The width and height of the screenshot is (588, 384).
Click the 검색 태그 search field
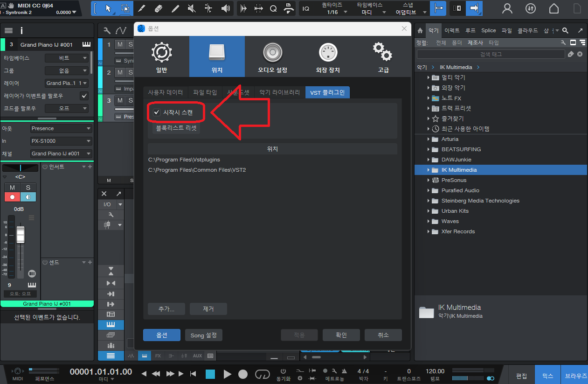click(491, 55)
